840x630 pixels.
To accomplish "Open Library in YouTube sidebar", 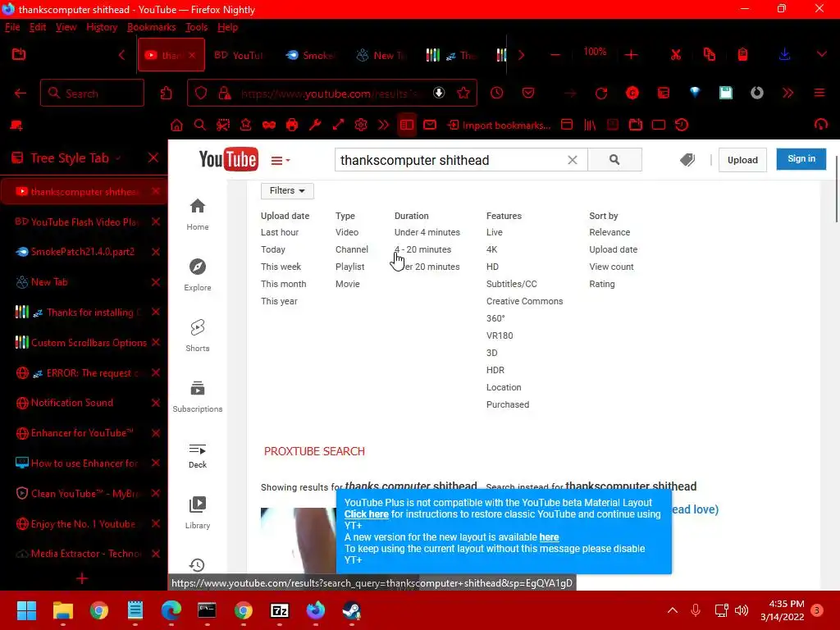I will tap(197, 512).
